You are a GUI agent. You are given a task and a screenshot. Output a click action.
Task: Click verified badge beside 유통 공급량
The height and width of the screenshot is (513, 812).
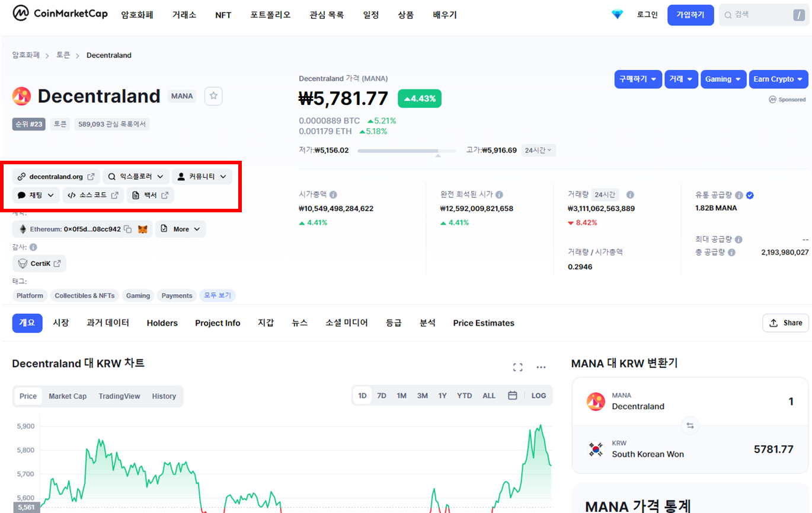pyautogui.click(x=750, y=195)
